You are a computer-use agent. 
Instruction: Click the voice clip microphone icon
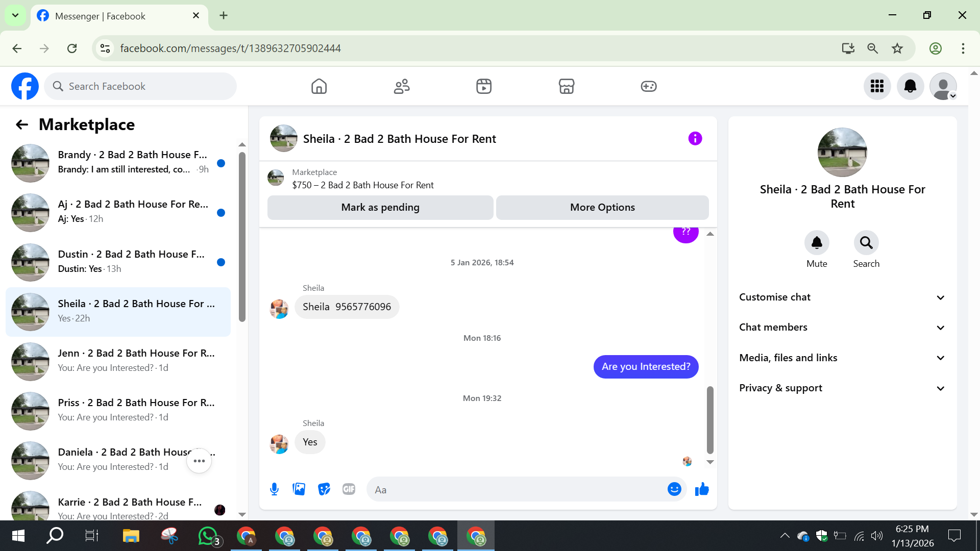[x=274, y=490]
